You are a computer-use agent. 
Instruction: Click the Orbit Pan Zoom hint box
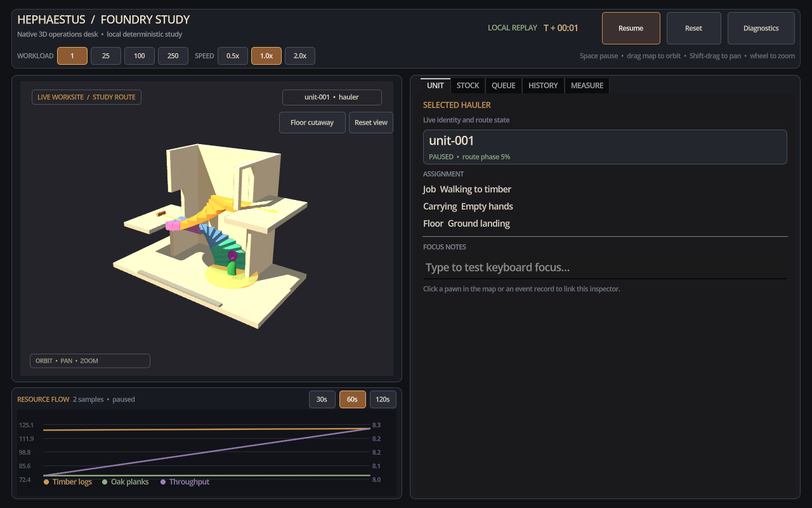90,361
